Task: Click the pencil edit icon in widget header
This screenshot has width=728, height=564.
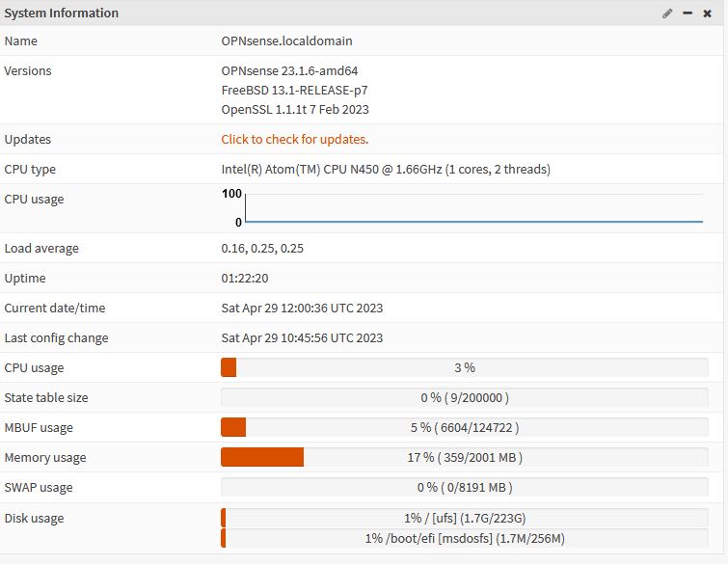Action: pyautogui.click(x=667, y=13)
